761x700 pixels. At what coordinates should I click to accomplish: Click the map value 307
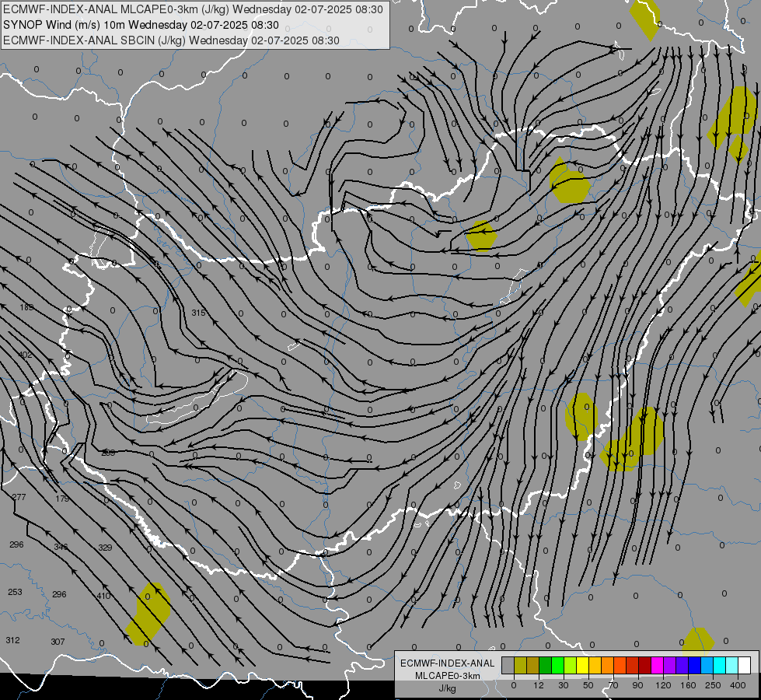pyautogui.click(x=58, y=642)
